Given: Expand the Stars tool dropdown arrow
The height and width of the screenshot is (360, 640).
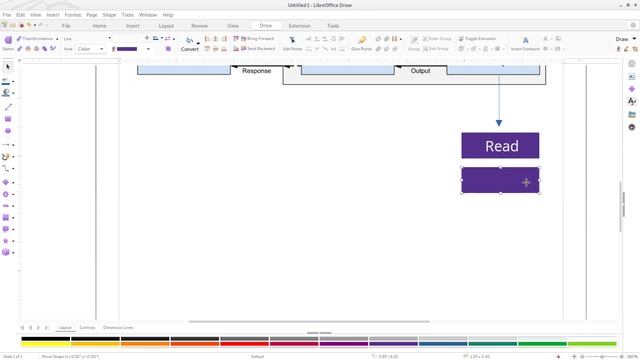Looking at the screenshot, I should coord(13,241).
